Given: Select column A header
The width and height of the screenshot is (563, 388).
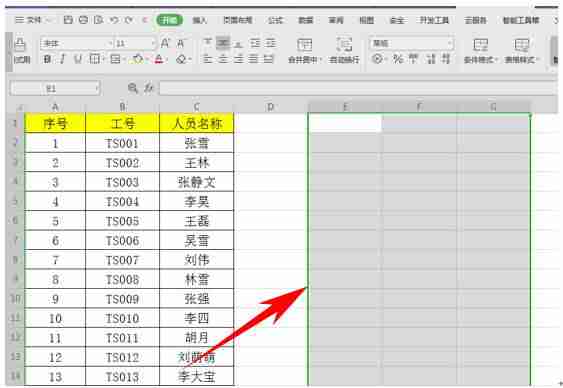Looking at the screenshot, I should (55, 107).
